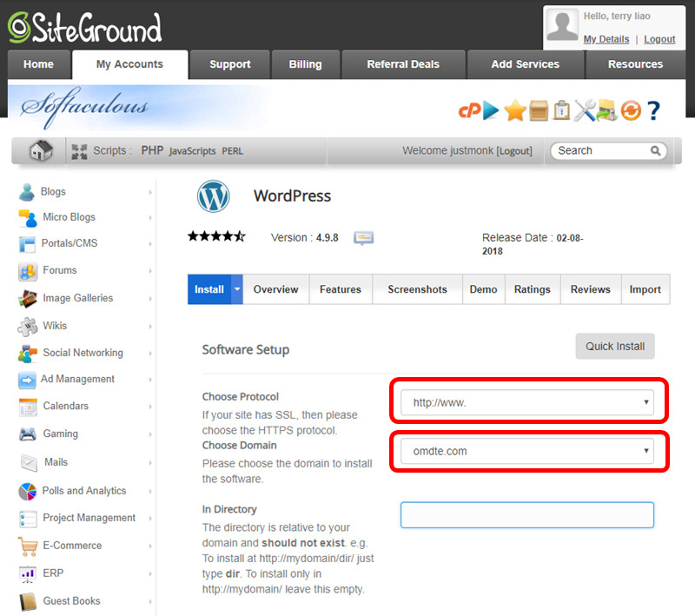Click the Polls and Analytics pie chart icon
The image size is (695, 616).
(28, 492)
